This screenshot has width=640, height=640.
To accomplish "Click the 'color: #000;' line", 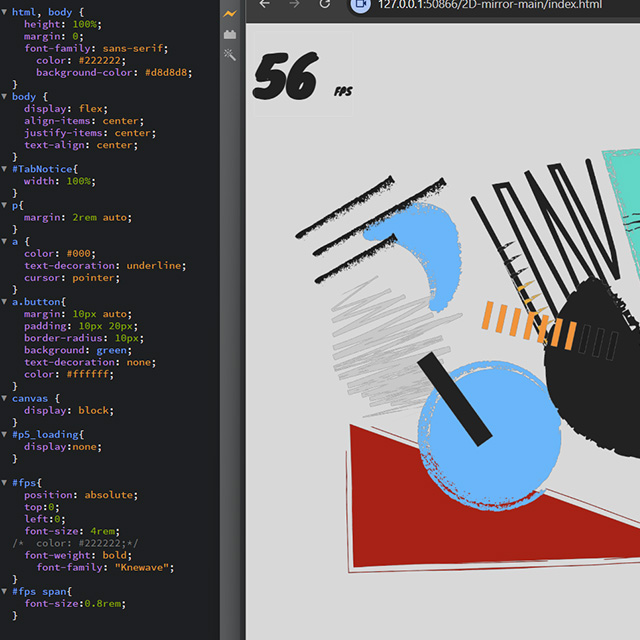I will click(x=60, y=254).
